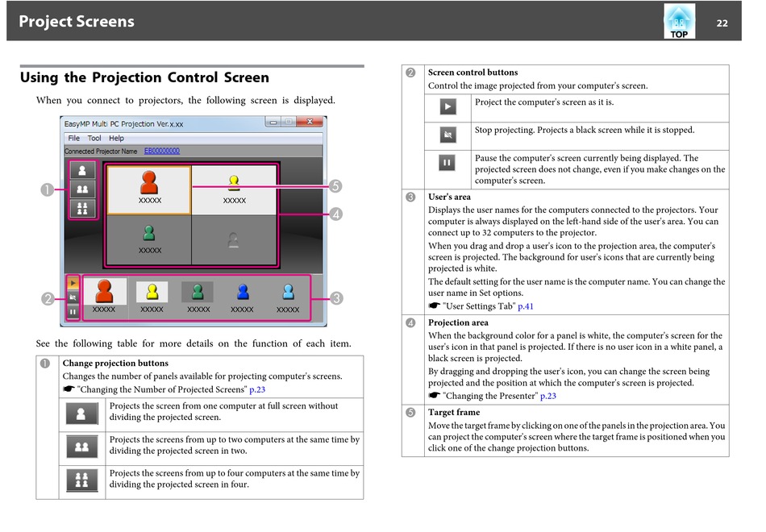
Task: Click the yellow user panel in the projection area
Action: 235,190
